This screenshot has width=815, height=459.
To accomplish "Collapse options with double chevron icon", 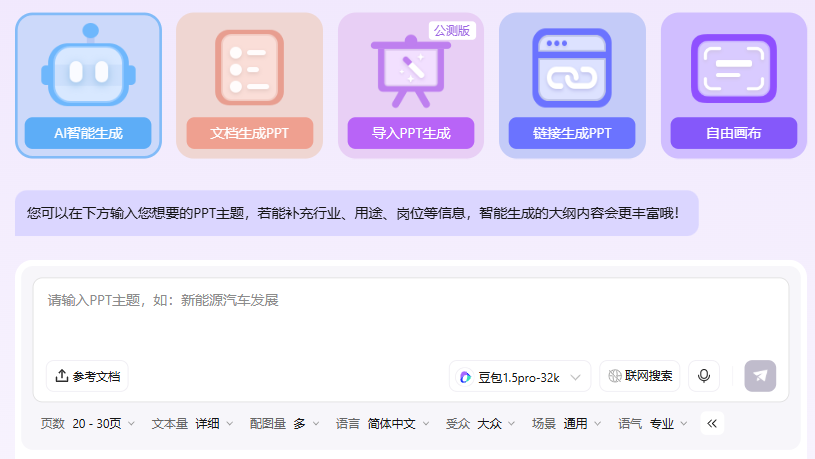I will tap(712, 423).
